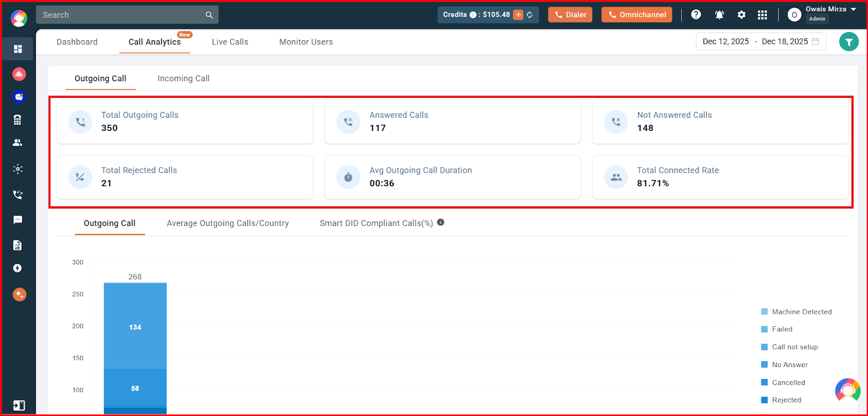
Task: Open the red robot sidebar icon
Action: tap(19, 74)
